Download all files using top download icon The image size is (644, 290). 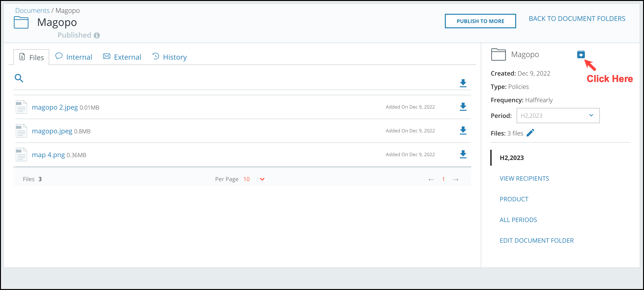[463, 83]
